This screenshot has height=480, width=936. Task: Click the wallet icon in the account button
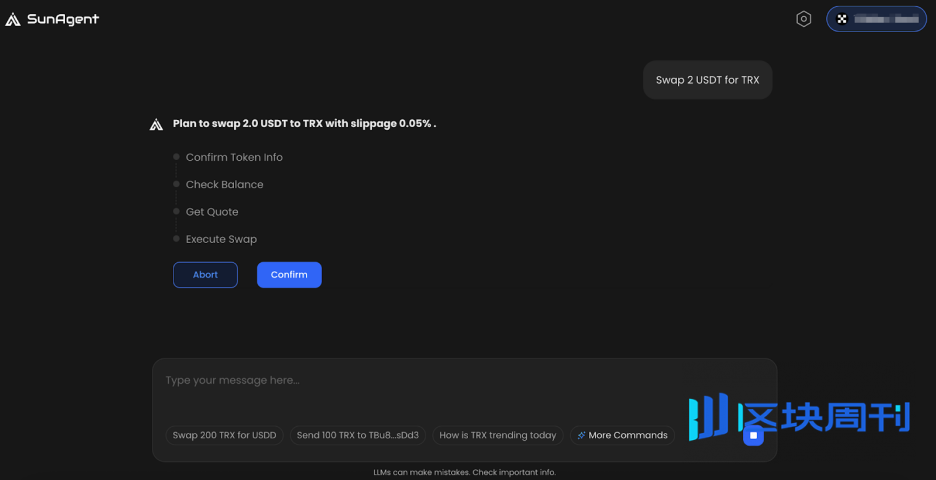(x=842, y=19)
